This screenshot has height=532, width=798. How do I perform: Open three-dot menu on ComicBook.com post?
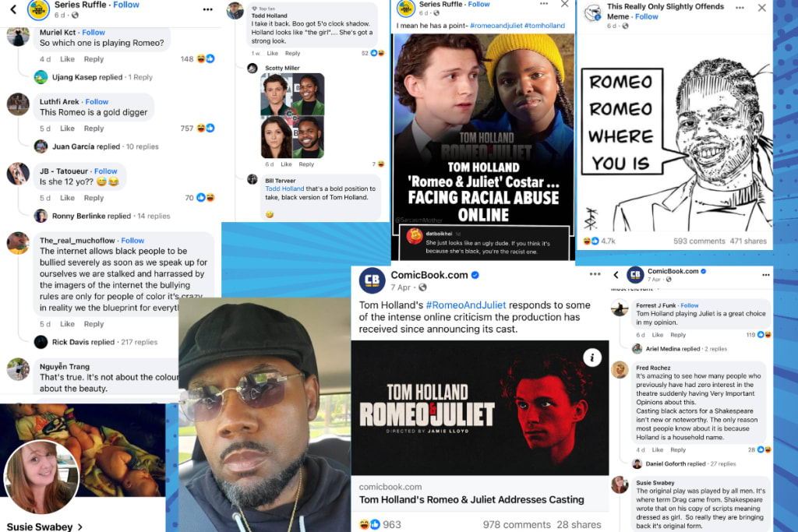595,274
